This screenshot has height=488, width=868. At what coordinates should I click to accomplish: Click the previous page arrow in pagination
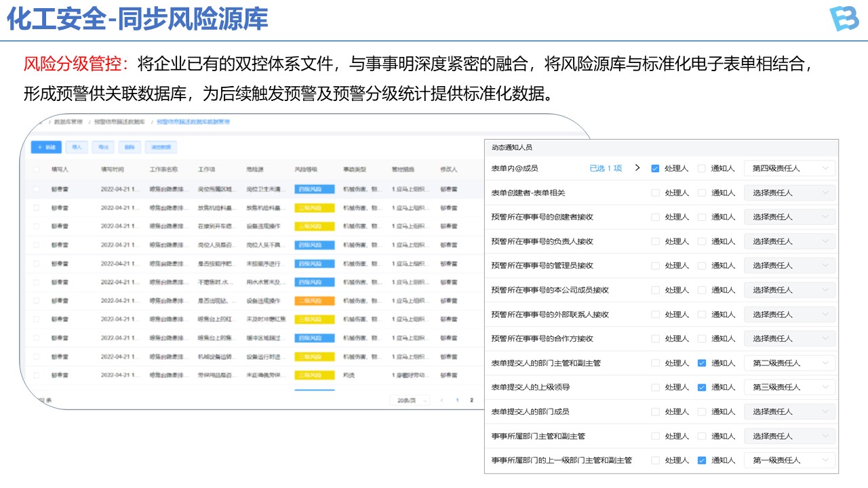coord(442,401)
